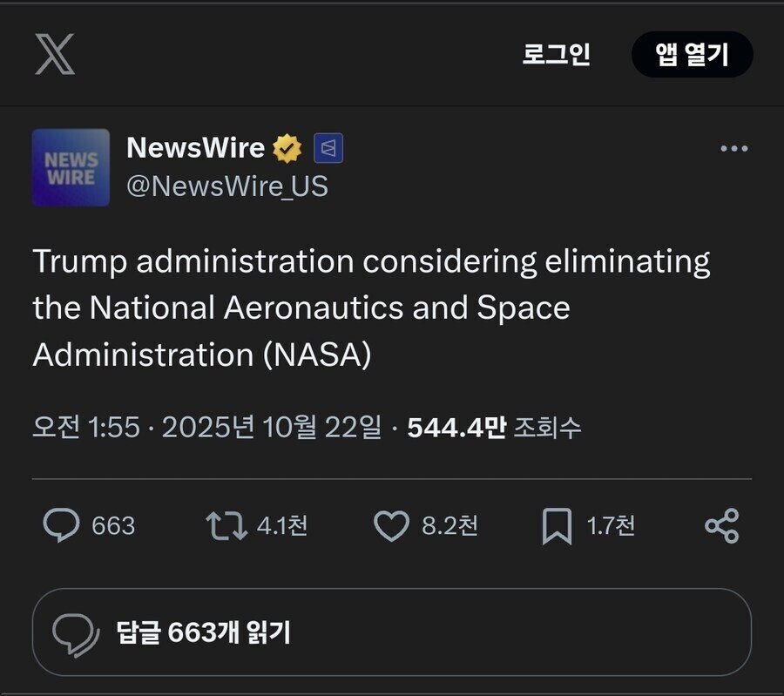Click the chat bubbles icon in replies button
This screenshot has width=784, height=696.
pyautogui.click(x=76, y=633)
